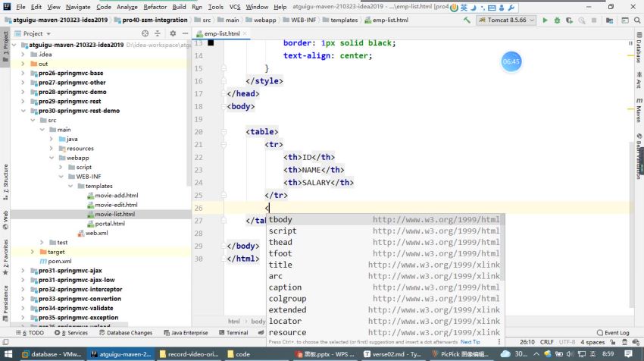Image resolution: width=644 pixels, height=361 pixels.
Task: Hide the Project tool window with minimize icon
Action: tap(183, 33)
